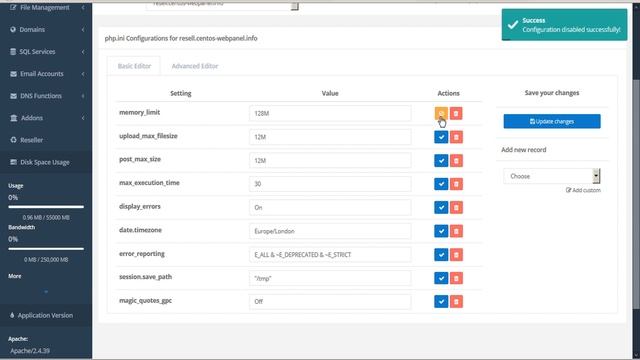Click the Bandwidth progress bar

[46, 249]
